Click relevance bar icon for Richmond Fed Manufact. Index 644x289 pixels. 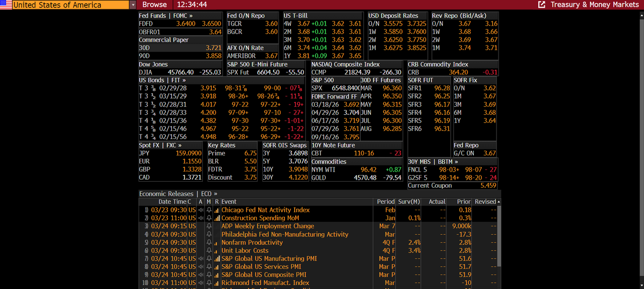(x=217, y=283)
